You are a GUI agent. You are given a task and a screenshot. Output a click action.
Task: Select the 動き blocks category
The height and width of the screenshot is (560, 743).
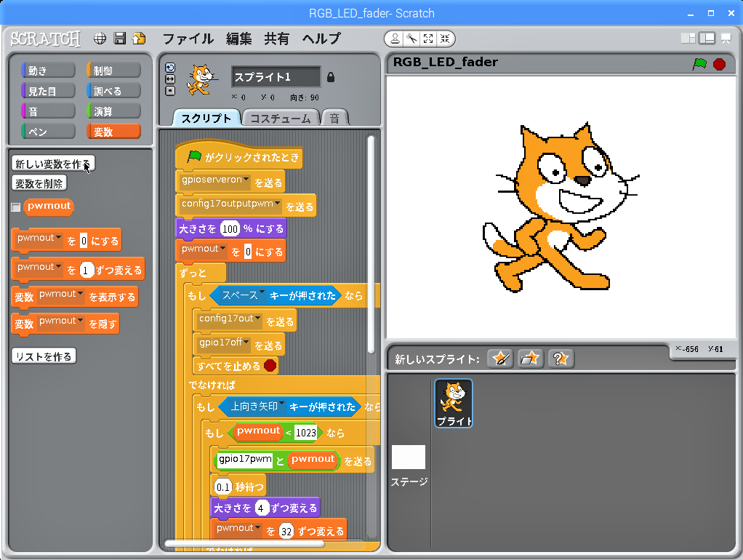tap(48, 71)
